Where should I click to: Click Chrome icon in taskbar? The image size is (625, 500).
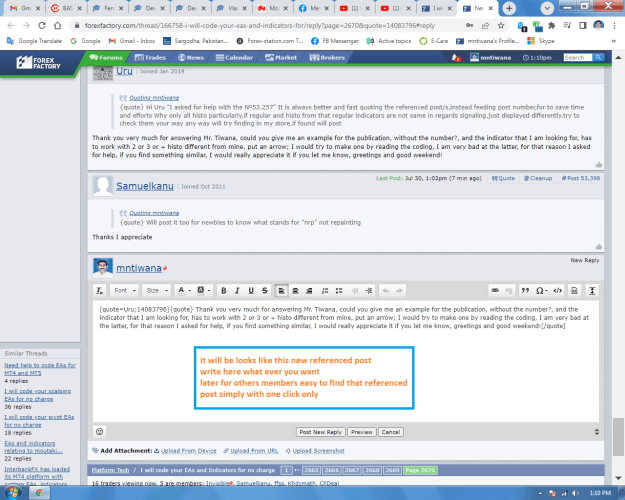(x=39, y=493)
